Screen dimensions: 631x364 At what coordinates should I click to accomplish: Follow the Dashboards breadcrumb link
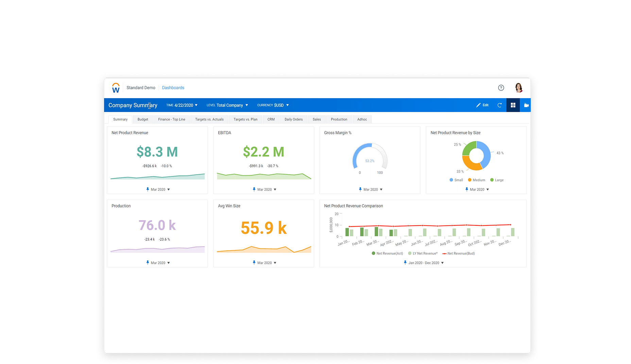coord(173,88)
